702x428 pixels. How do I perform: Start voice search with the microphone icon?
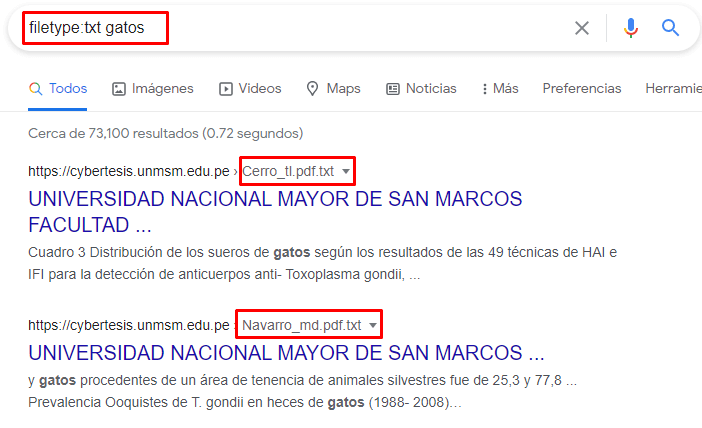[631, 28]
